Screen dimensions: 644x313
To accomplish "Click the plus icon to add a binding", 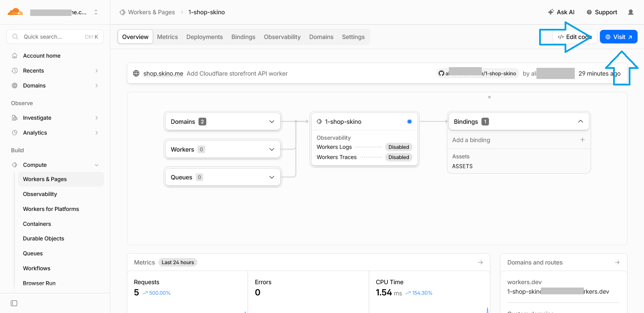I will [x=582, y=140].
